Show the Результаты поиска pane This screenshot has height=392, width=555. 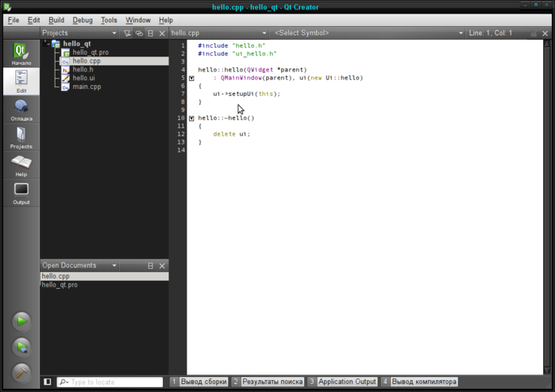(x=268, y=382)
